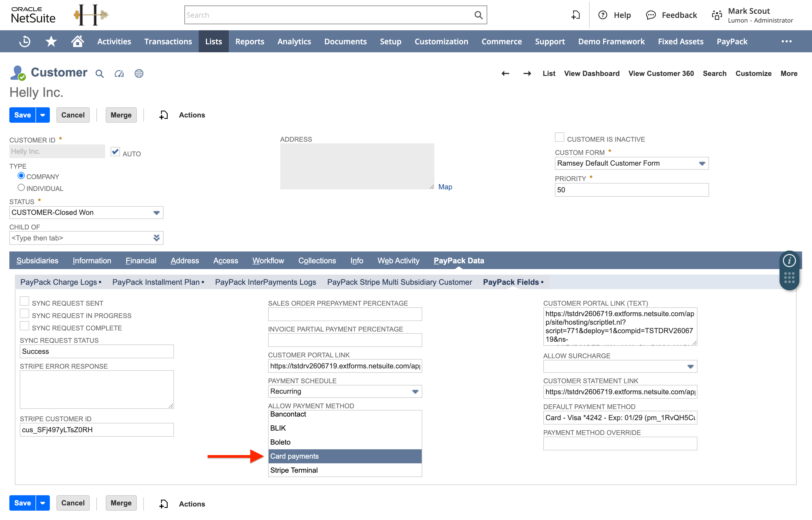Click the Merge button
Image resolution: width=812 pixels, height=520 pixels.
click(121, 115)
